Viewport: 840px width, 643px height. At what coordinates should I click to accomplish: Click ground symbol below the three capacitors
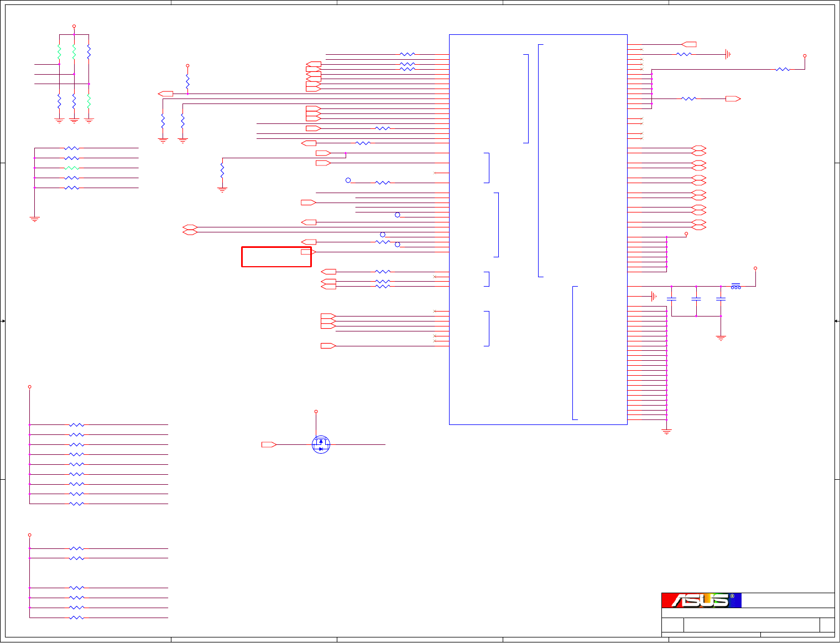[x=721, y=337]
